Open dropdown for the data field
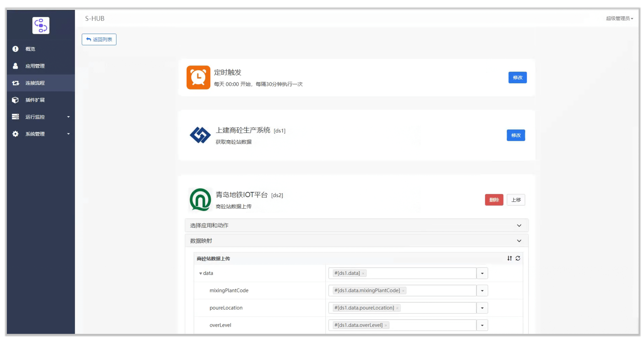Screen dimensions: 644x342 click(482, 273)
